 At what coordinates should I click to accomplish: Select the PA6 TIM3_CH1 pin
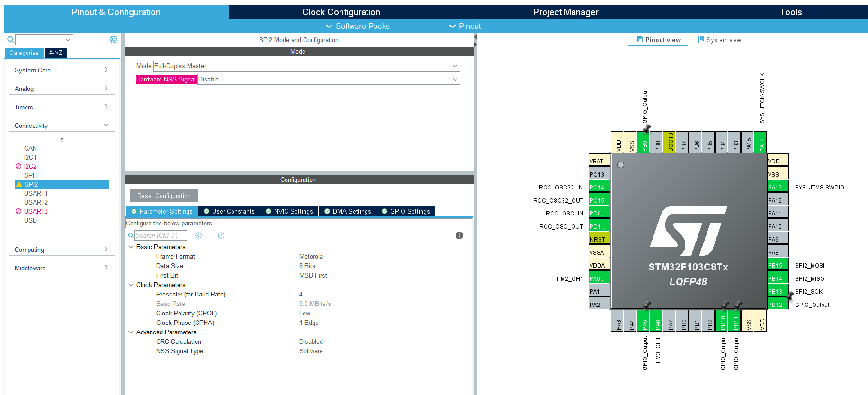click(x=656, y=321)
